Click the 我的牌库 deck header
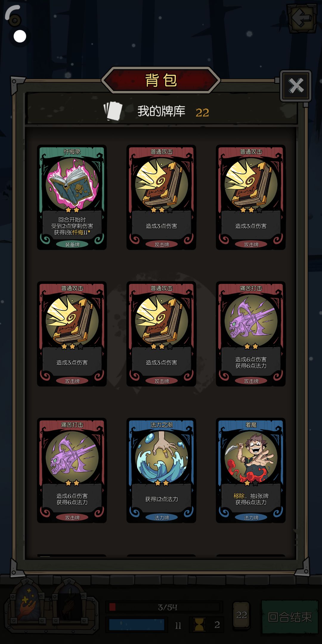Screen dimensions: 322x644 tap(161, 111)
